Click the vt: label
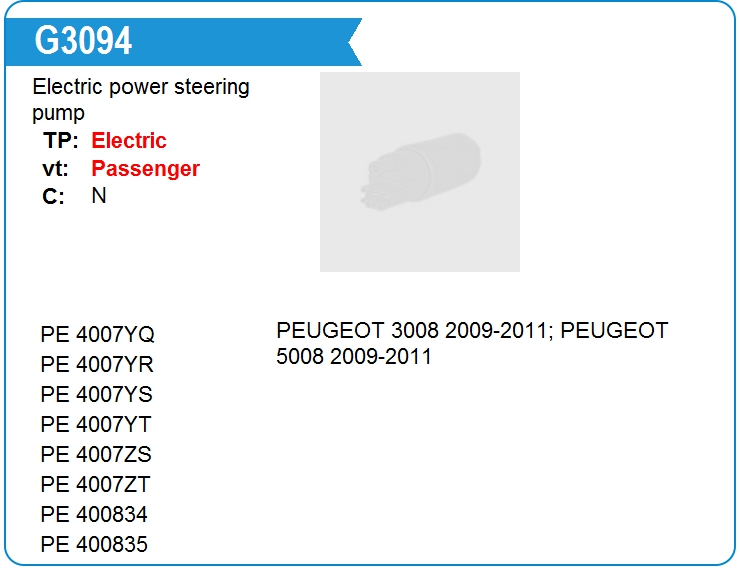The image size is (740, 576). tap(56, 169)
